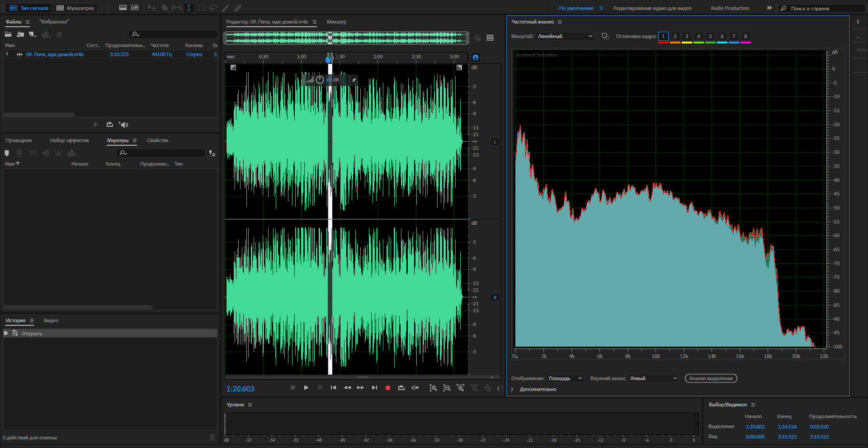This screenshot has height=448, width=868.
Task: Toggle auto-play speaker in Files panel
Action: coord(123,124)
